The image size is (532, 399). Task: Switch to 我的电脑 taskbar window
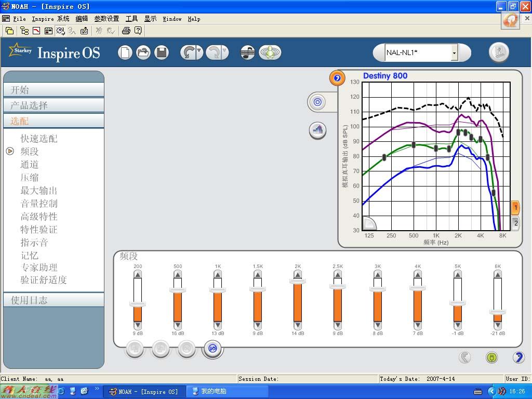[x=228, y=391]
